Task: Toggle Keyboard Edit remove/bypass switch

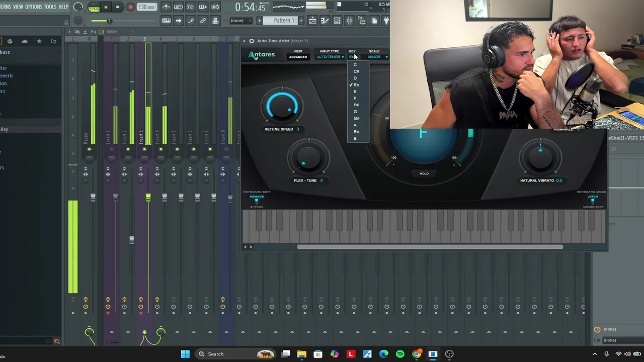Action: [x=256, y=201]
